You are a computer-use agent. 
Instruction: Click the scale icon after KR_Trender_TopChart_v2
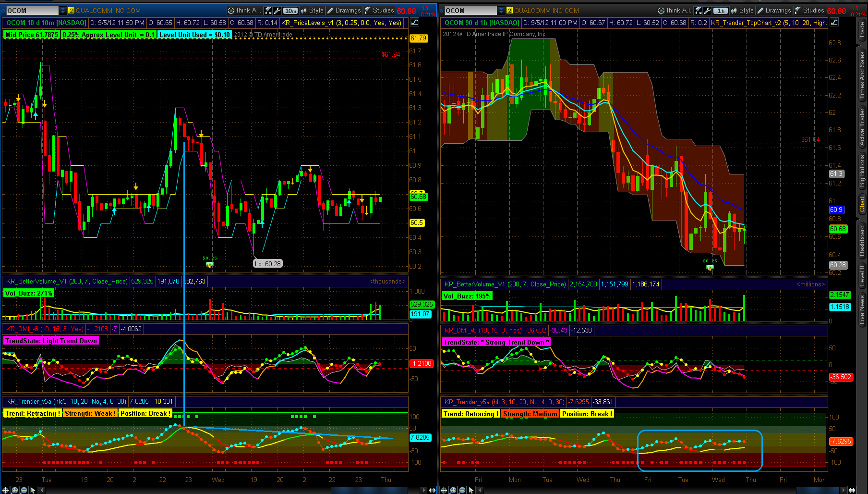click(834, 22)
